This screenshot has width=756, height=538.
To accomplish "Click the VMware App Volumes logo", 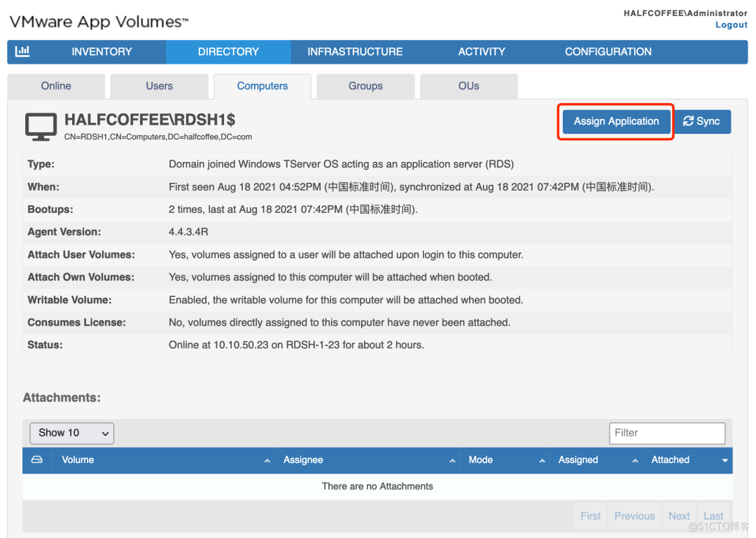I will (98, 22).
